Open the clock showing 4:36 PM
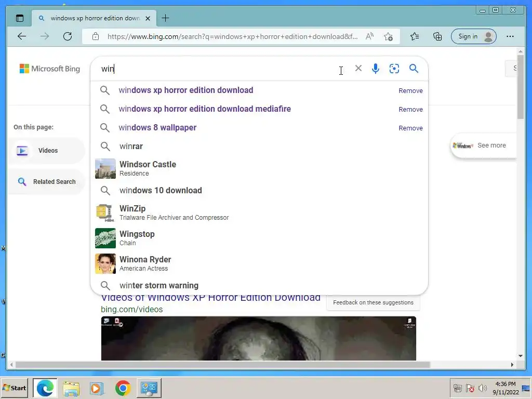 tap(506, 388)
